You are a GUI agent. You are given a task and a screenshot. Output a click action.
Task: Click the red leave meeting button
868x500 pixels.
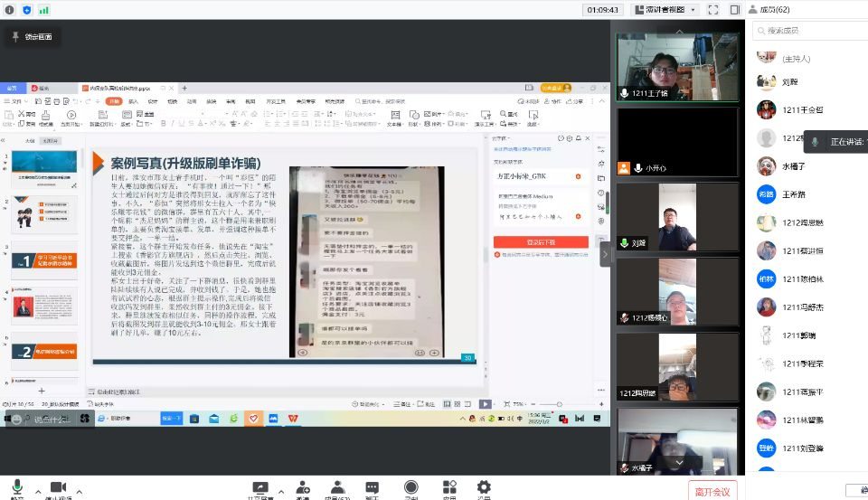click(x=712, y=490)
